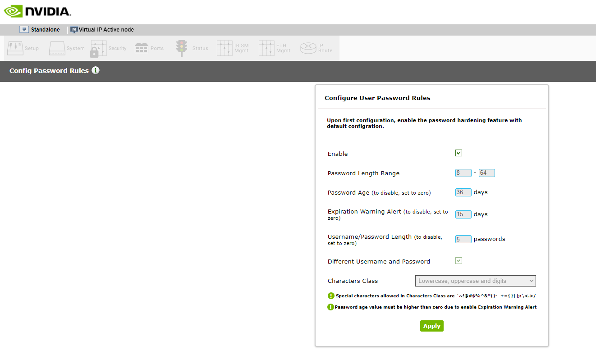Open the IP Route icon
The width and height of the screenshot is (596, 364).
(x=308, y=48)
